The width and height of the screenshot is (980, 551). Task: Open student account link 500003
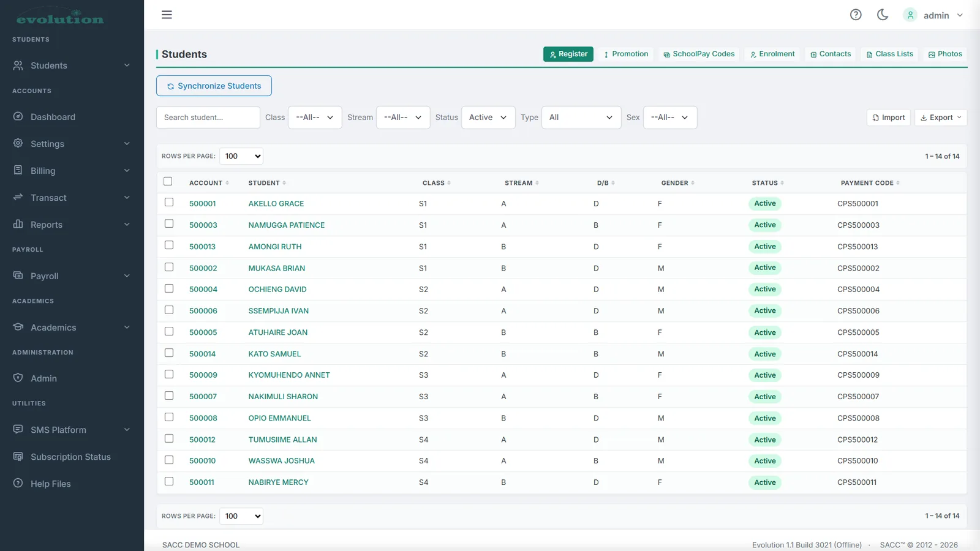click(x=203, y=225)
